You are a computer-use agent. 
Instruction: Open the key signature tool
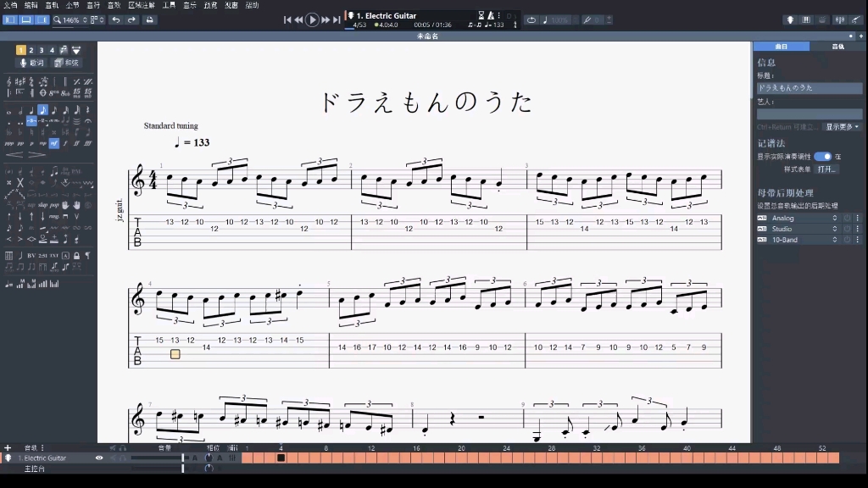click(20, 82)
